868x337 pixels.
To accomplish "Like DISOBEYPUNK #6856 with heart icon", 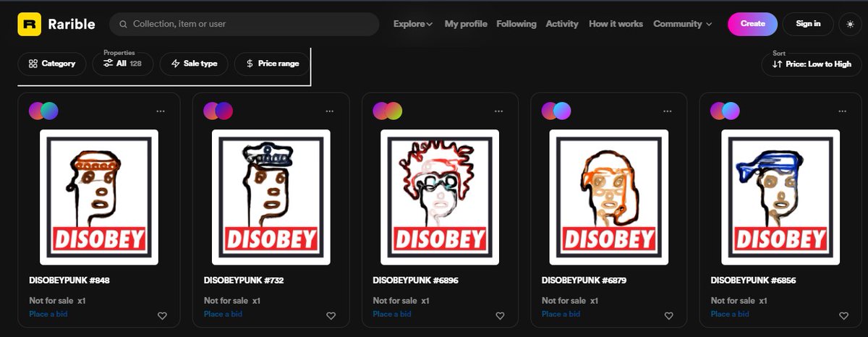I will click(843, 315).
